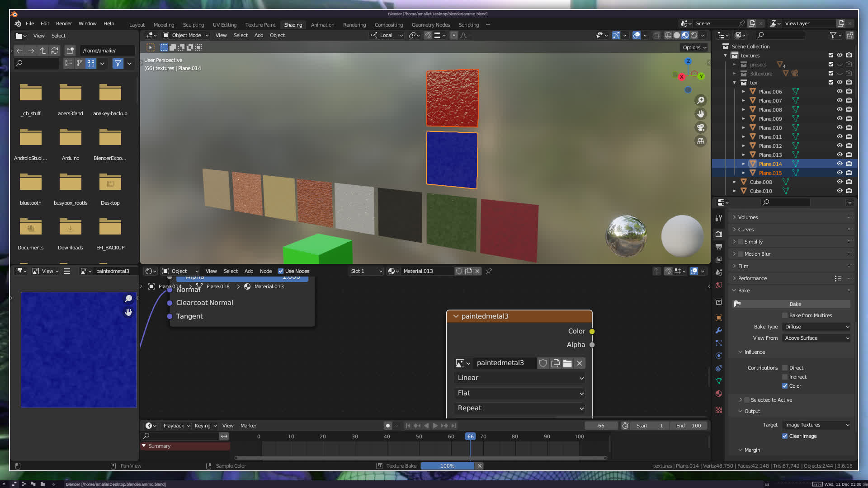Uncheck the Use Nodes checkbox
Screen dimensions: 868x488
281,271
